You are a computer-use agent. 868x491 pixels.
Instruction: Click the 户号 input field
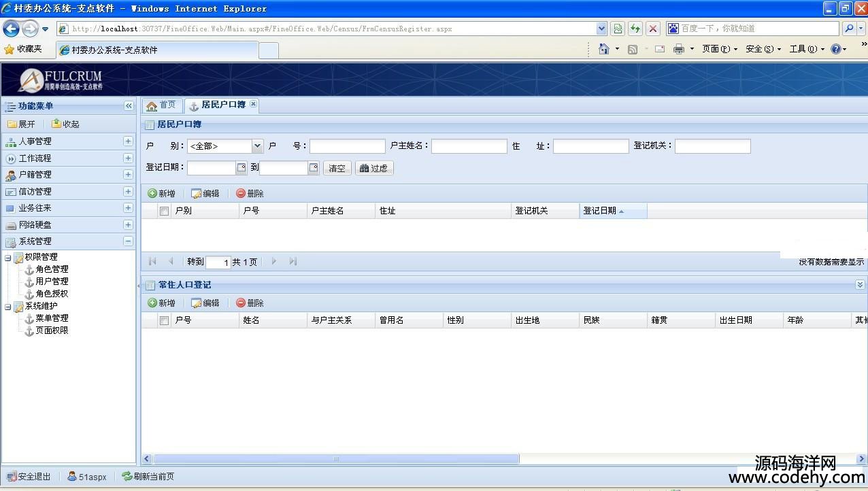pyautogui.click(x=348, y=146)
